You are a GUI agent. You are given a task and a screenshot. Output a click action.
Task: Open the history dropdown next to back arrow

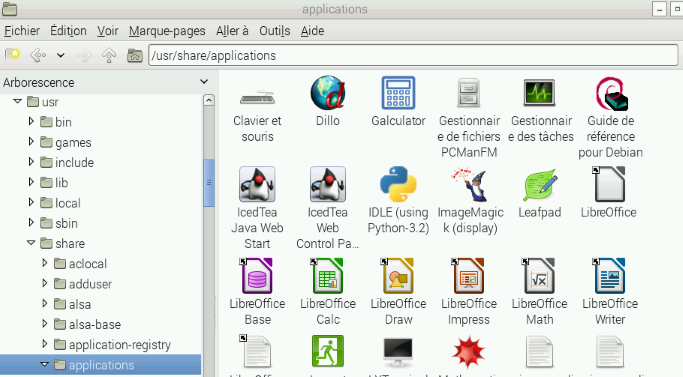pyautogui.click(x=61, y=55)
